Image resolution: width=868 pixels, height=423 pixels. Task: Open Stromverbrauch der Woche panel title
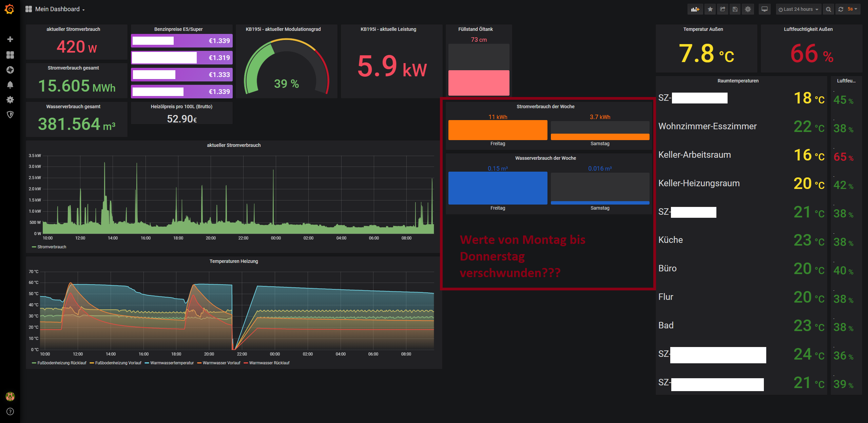[545, 107]
